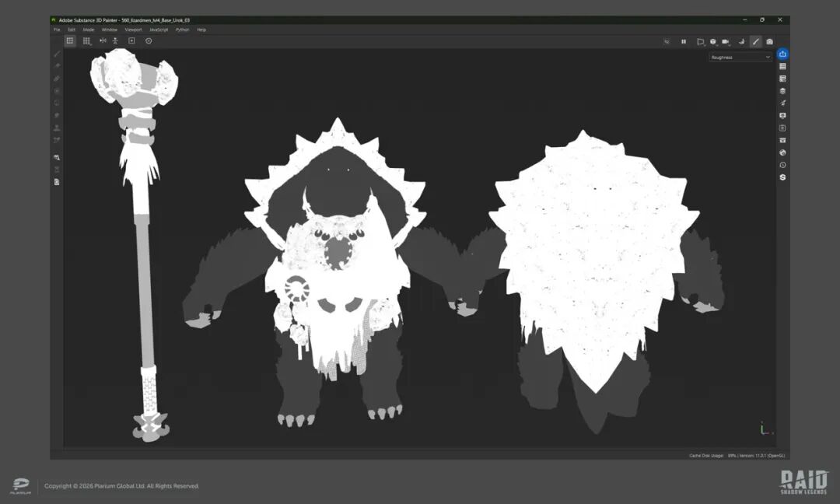Open the Assets shelf box icon
Screen dimensions: 840x504
(782, 140)
